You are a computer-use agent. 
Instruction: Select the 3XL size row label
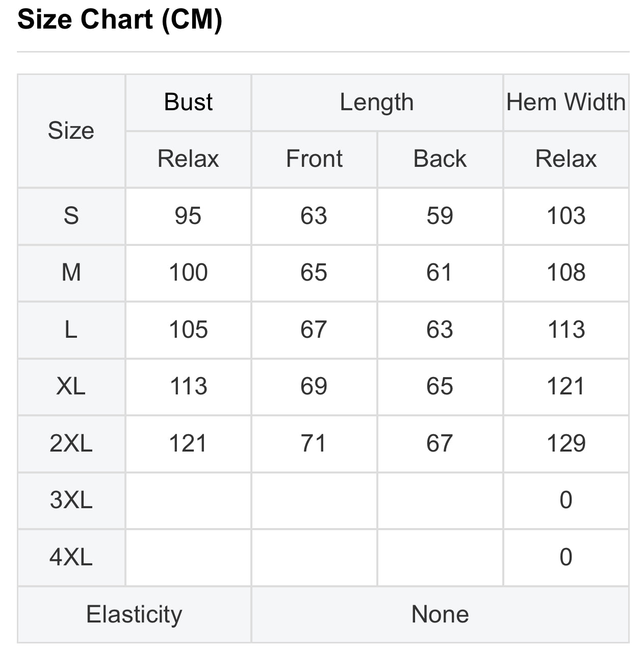[x=71, y=501]
